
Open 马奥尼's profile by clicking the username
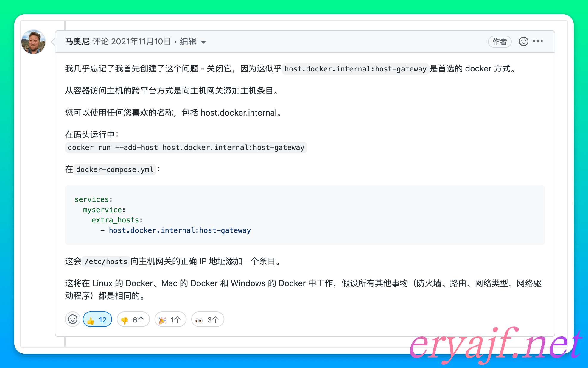coord(77,41)
